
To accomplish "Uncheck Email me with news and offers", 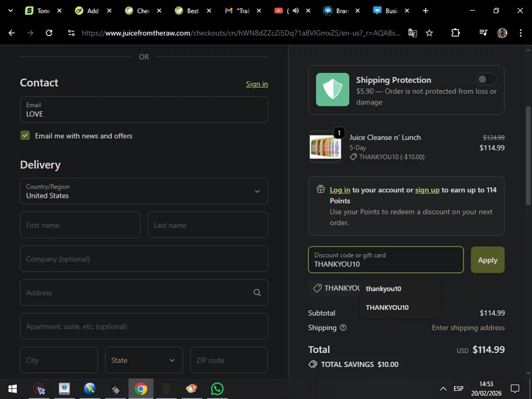I will coord(25,135).
